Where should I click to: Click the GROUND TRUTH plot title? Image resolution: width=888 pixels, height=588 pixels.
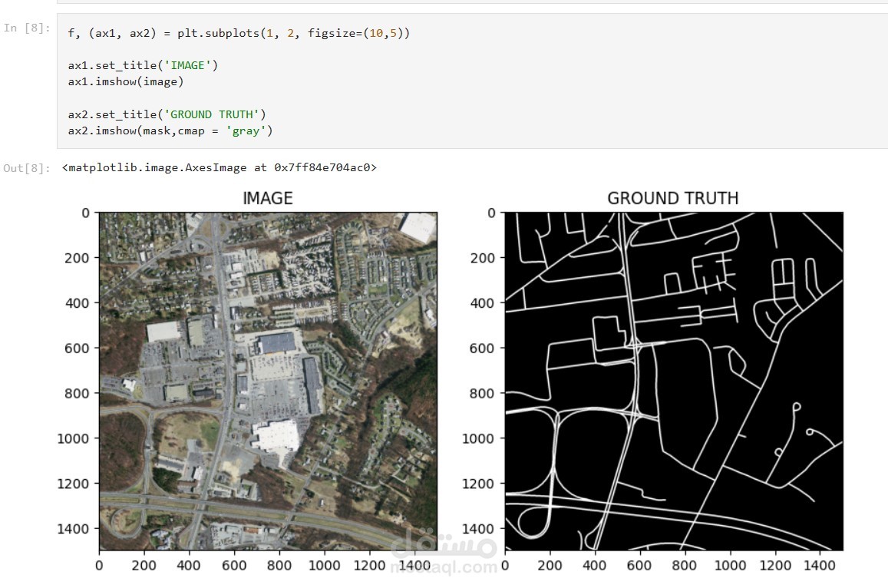point(672,198)
